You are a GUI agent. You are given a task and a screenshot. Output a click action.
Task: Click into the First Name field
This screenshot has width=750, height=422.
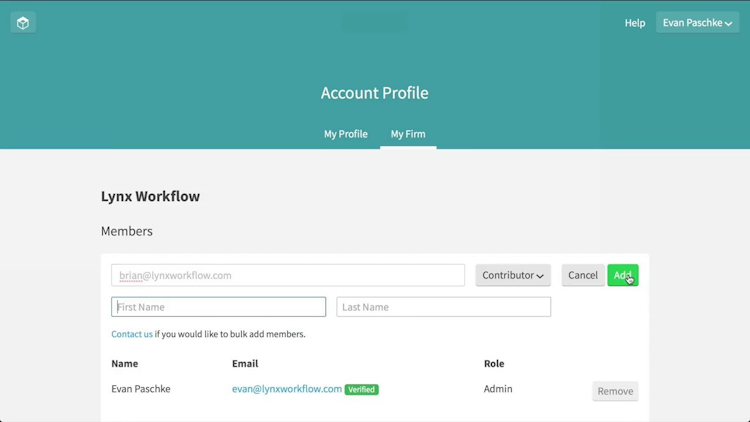[x=218, y=307]
